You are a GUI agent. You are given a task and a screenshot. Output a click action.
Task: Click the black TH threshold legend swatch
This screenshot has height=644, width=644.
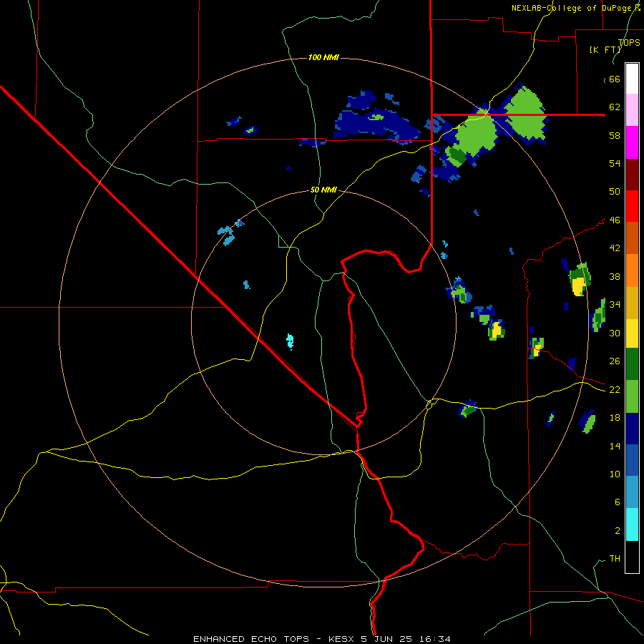632,557
